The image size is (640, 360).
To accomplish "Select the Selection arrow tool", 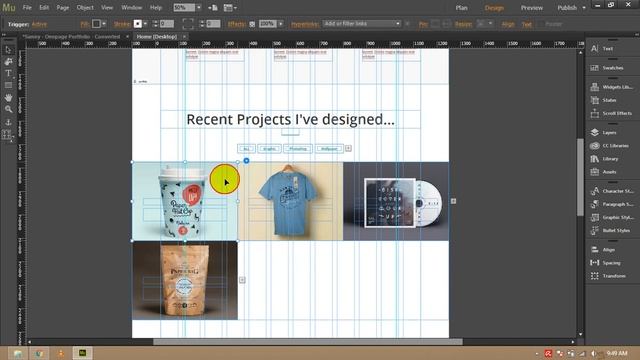I will 8,50.
